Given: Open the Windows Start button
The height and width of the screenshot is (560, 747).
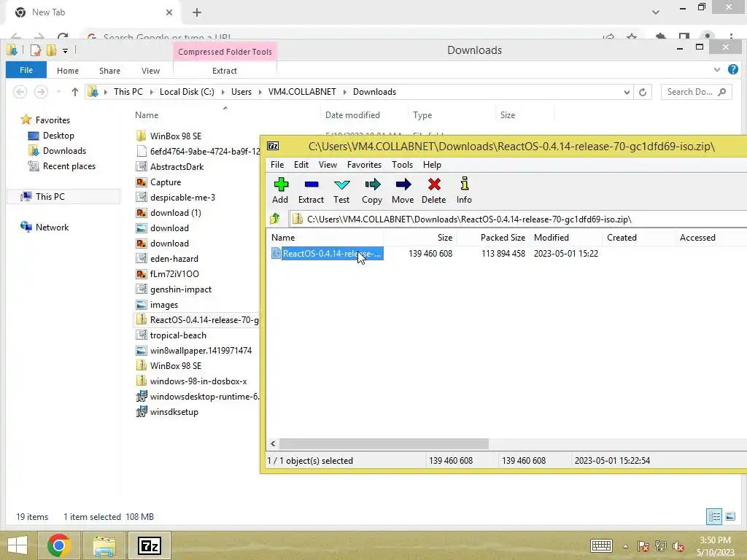Looking at the screenshot, I should 18,545.
